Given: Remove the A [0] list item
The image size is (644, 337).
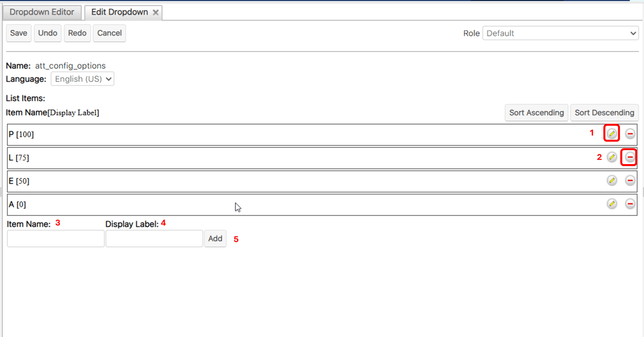Looking at the screenshot, I should click(x=630, y=204).
